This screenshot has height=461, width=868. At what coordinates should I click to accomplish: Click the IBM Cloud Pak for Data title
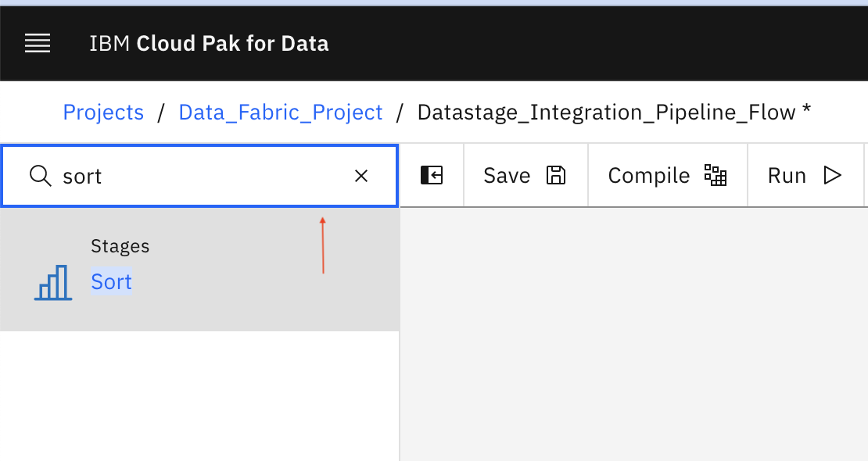pos(210,43)
